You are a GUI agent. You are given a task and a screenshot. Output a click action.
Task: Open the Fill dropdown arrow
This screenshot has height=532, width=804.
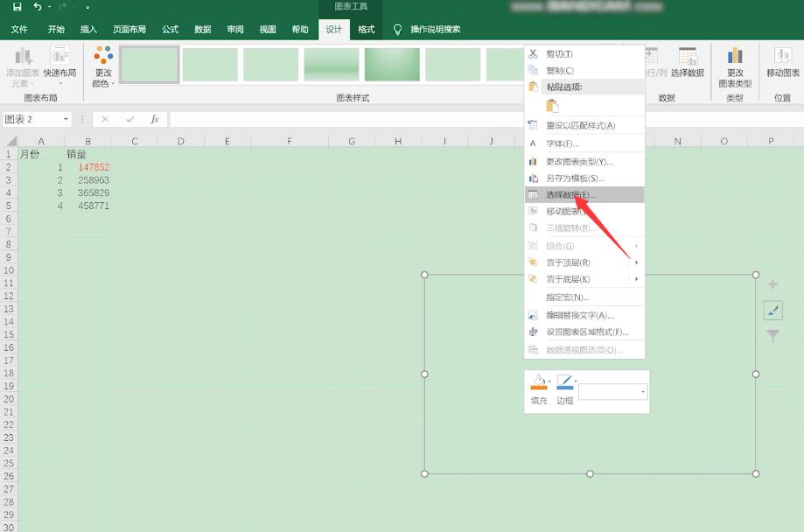click(x=549, y=381)
